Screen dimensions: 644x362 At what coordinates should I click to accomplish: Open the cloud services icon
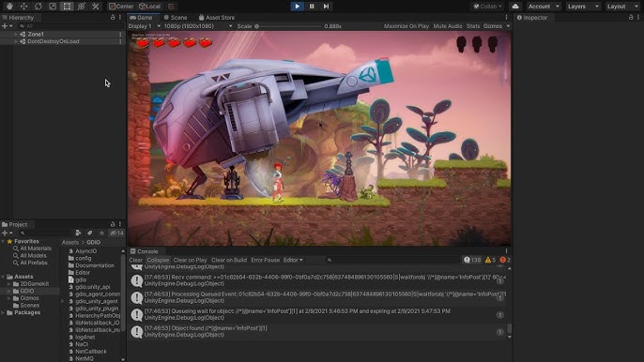pyautogui.click(x=515, y=7)
